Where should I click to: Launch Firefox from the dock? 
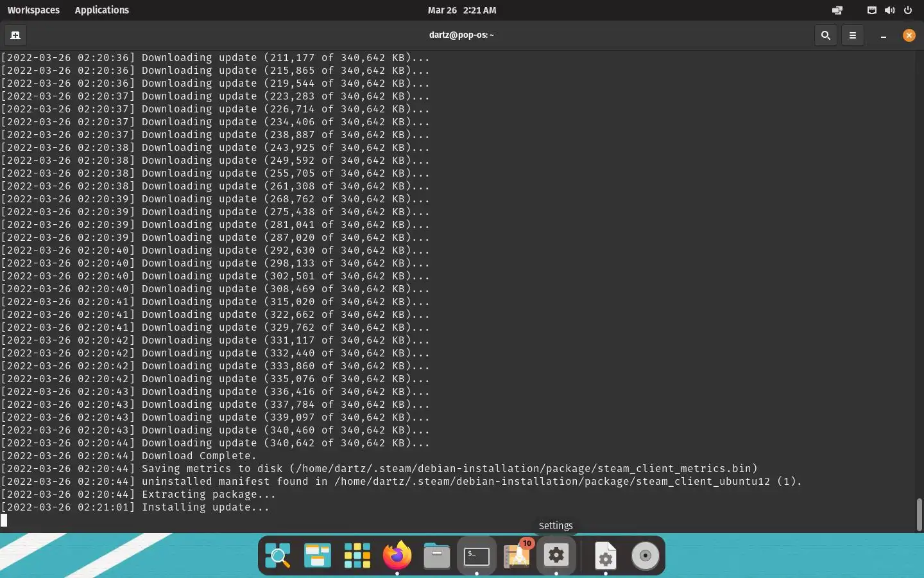point(397,555)
